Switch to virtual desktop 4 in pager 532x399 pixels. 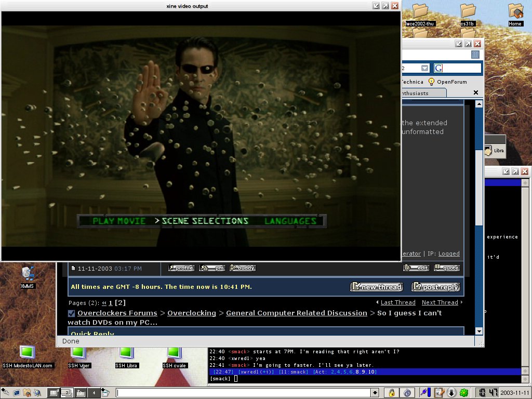click(94, 393)
